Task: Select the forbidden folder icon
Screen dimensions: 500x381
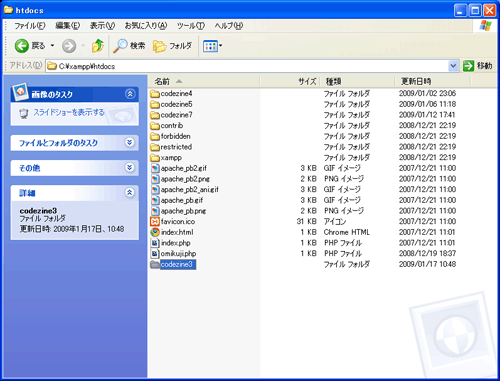Action: (x=155, y=136)
